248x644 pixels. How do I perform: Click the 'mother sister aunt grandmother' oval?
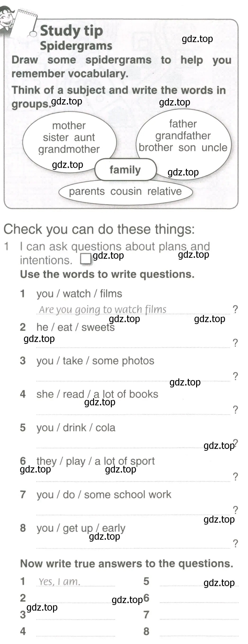point(69,141)
